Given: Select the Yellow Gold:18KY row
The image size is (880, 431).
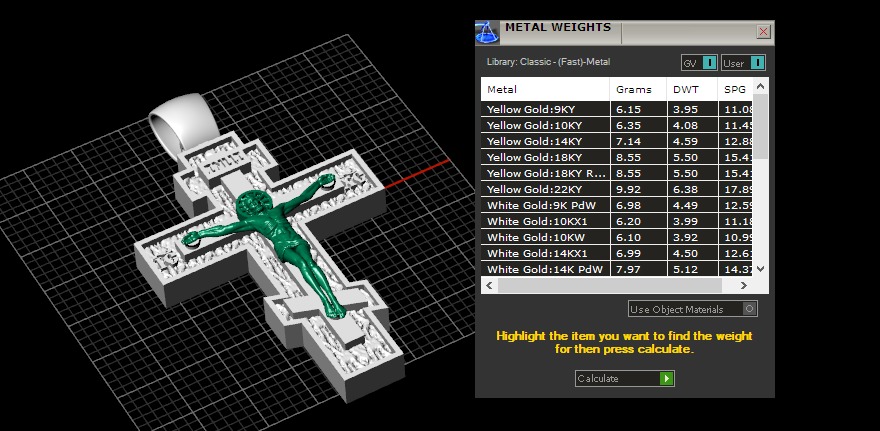Looking at the screenshot, I should tap(617, 157).
